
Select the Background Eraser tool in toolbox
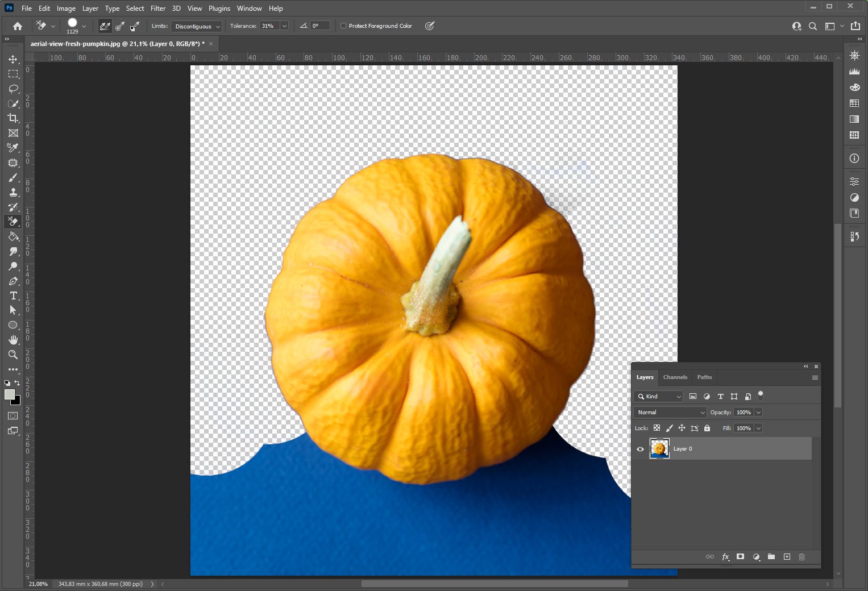coord(13,222)
